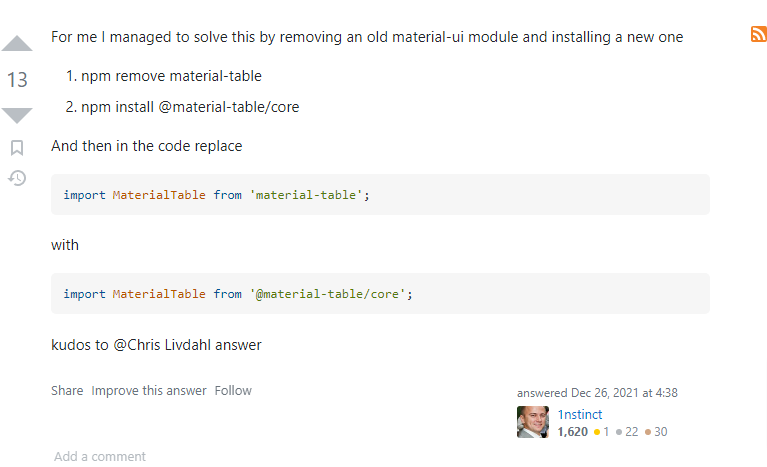Click the 1nstinct user avatar
The height and width of the screenshot is (467, 767).
point(532,422)
